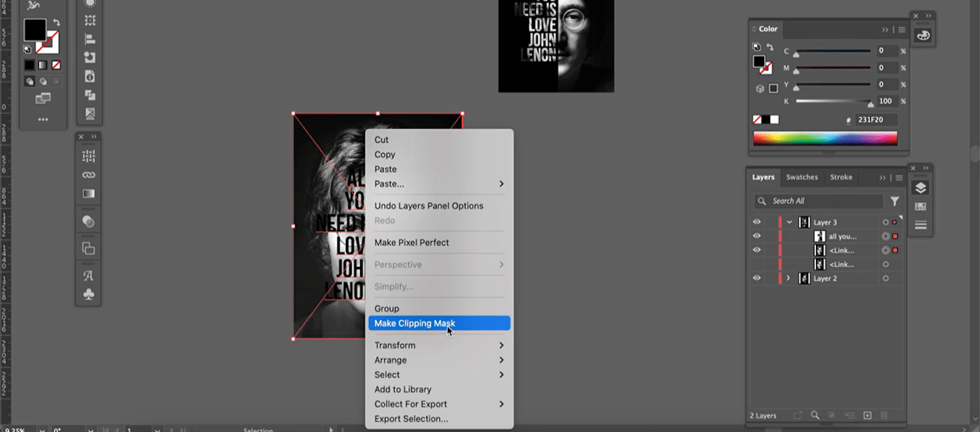Switch to the Swatches tab
Image resolution: width=980 pixels, height=432 pixels.
click(802, 177)
